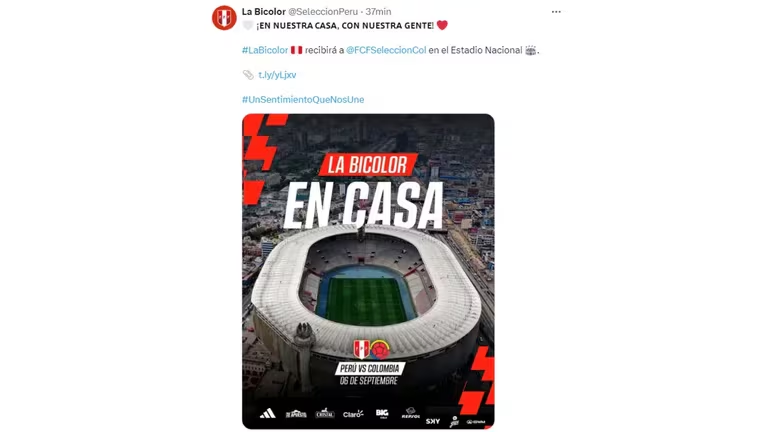This screenshot has width=768, height=432.
Task: Click the La Bicolor profile avatar
Action: (x=224, y=18)
